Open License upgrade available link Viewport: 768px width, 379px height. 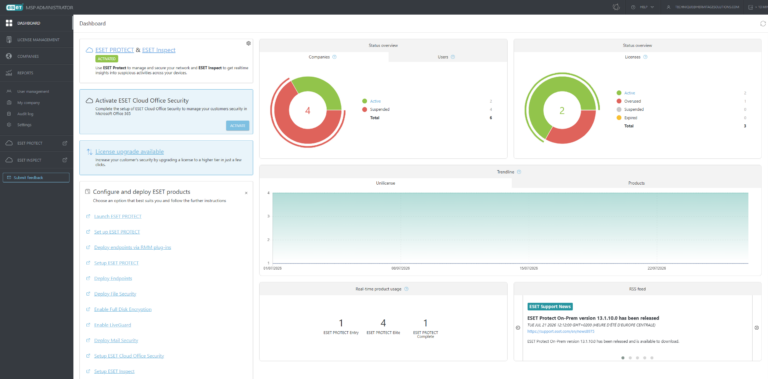pyautogui.click(x=130, y=152)
